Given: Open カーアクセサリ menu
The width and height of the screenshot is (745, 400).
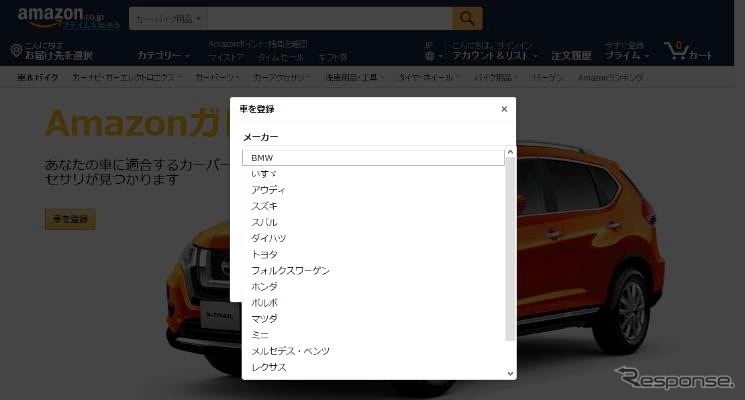Looking at the screenshot, I should (x=282, y=77).
